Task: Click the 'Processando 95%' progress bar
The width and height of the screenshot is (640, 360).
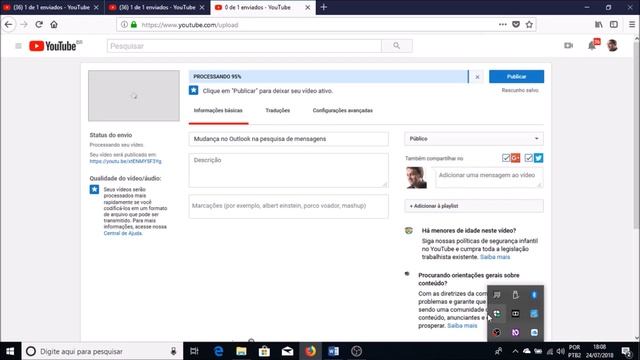Action: coord(329,77)
